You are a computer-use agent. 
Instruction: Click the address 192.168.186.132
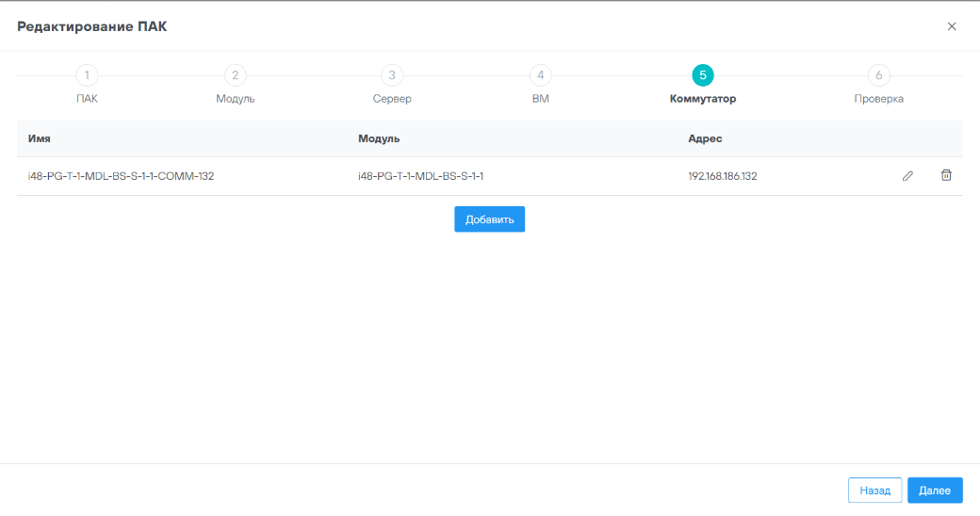[x=723, y=176]
